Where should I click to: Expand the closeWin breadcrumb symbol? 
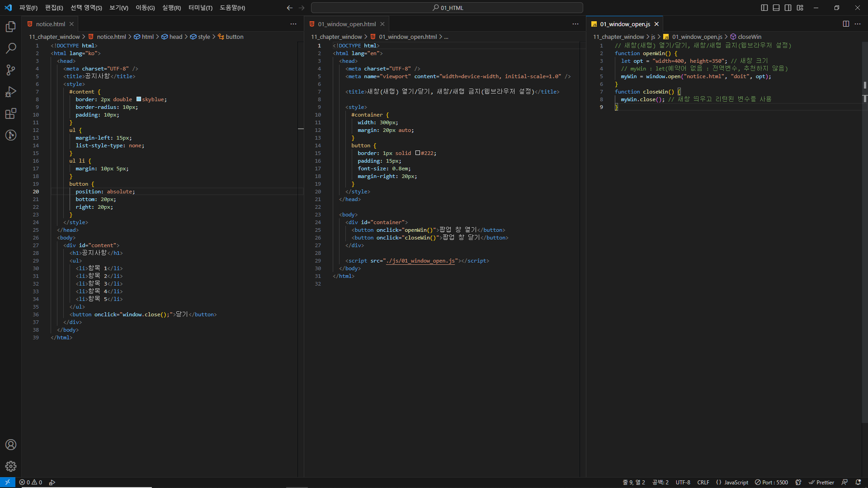coord(750,37)
